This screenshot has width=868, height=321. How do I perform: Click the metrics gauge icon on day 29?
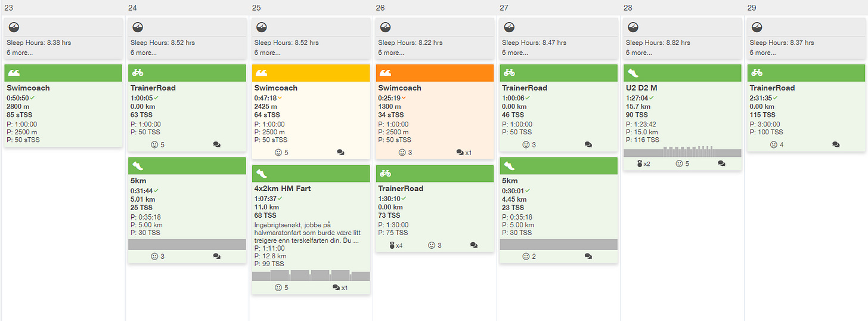[757, 27]
